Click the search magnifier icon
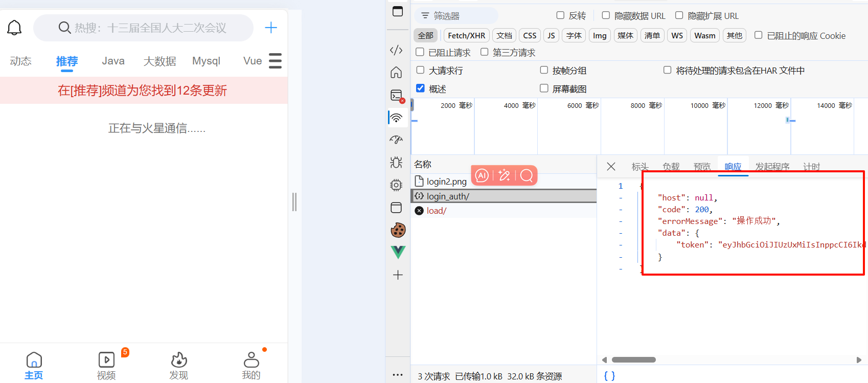868x383 pixels. (64, 28)
